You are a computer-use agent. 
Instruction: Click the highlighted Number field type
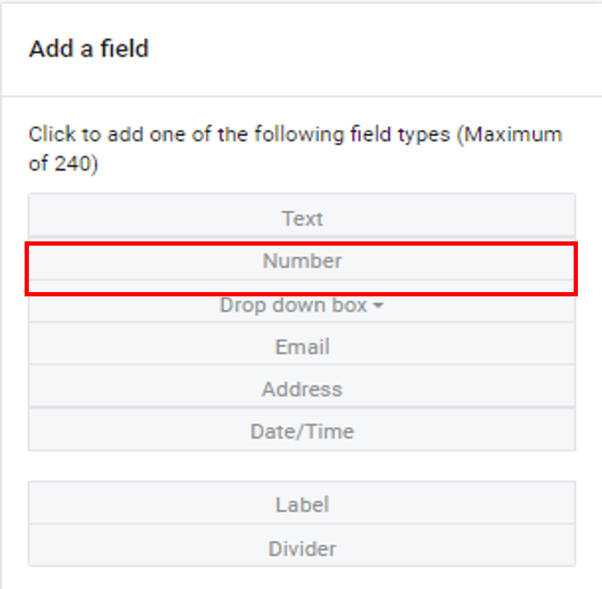[x=302, y=262]
